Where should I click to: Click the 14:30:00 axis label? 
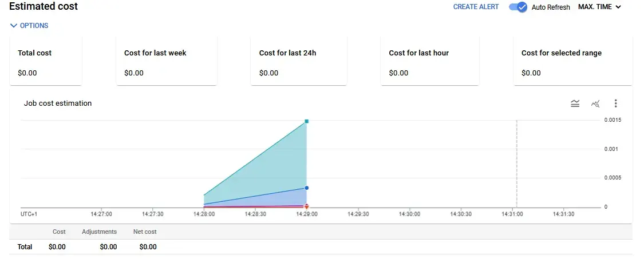[409, 214]
